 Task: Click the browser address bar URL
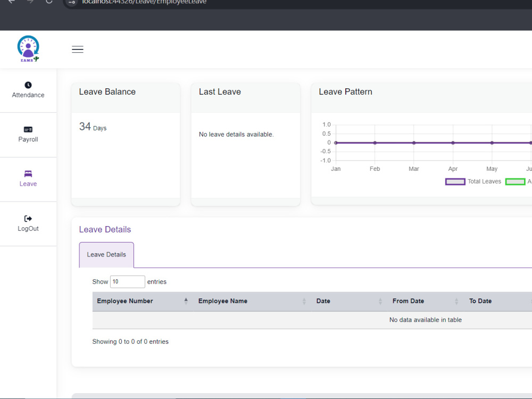[144, 2]
